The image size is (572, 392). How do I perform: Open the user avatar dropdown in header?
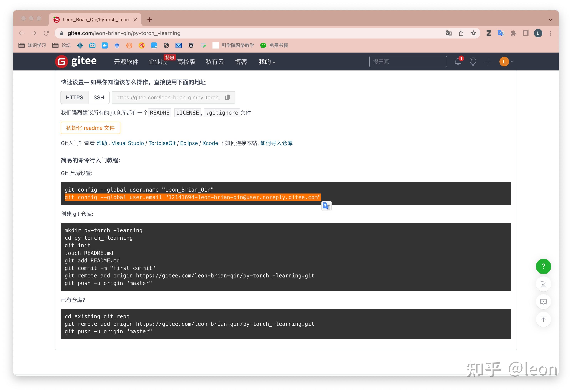tap(506, 62)
